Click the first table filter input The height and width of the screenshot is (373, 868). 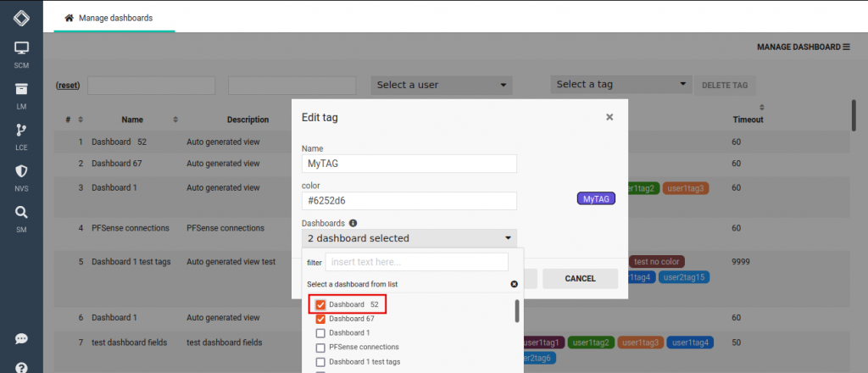tap(151, 86)
